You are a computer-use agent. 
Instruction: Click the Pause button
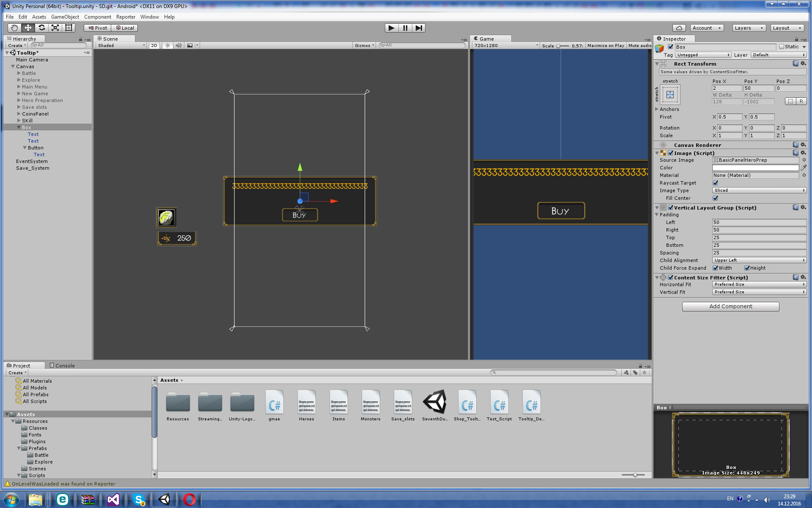click(x=405, y=28)
